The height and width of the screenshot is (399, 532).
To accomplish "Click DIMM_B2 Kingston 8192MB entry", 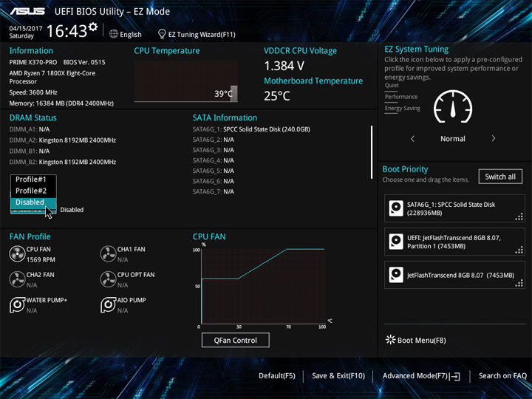I will [x=62, y=162].
